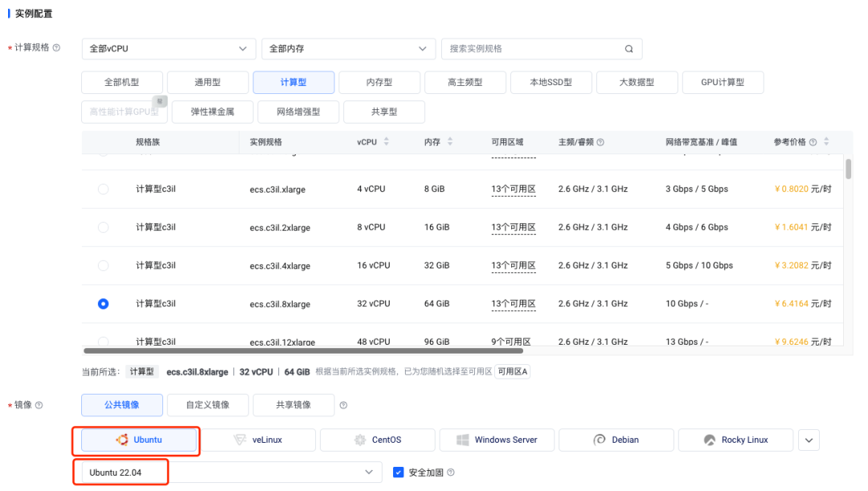This screenshot has height=491, width=868.
Task: Uncheck the 安全加固 checkbox
Action: click(399, 473)
